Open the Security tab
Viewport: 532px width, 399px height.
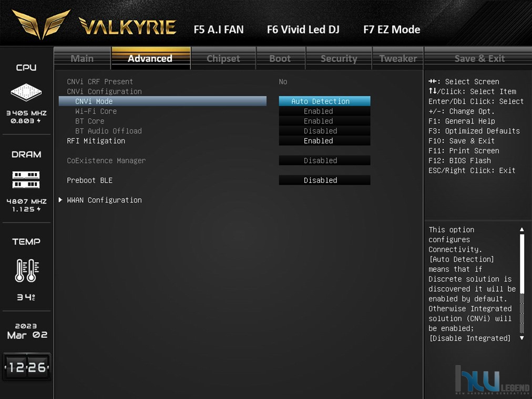click(339, 58)
